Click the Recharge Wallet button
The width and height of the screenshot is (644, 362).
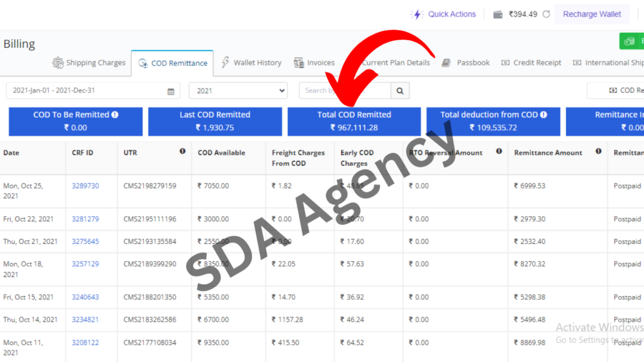pos(591,14)
